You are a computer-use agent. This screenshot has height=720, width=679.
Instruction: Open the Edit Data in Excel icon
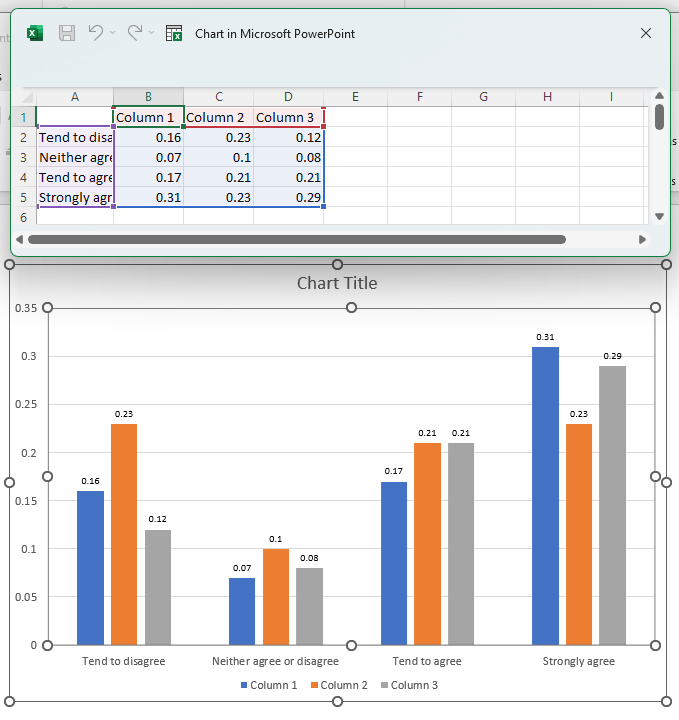[x=174, y=33]
